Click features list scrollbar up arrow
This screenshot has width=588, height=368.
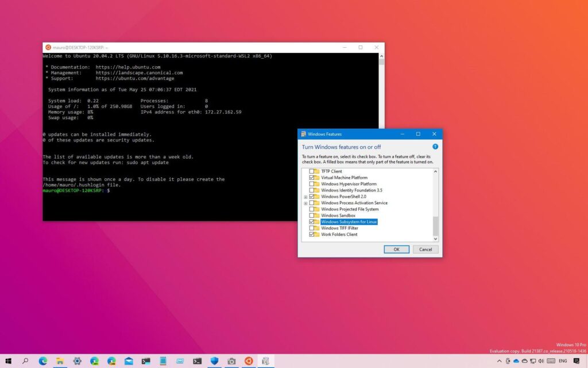[x=435, y=171]
